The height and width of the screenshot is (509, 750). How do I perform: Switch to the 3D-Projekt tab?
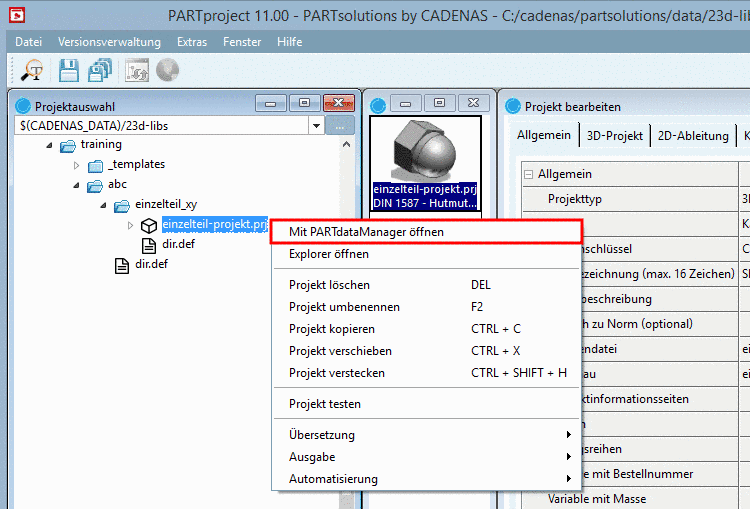pos(615,136)
